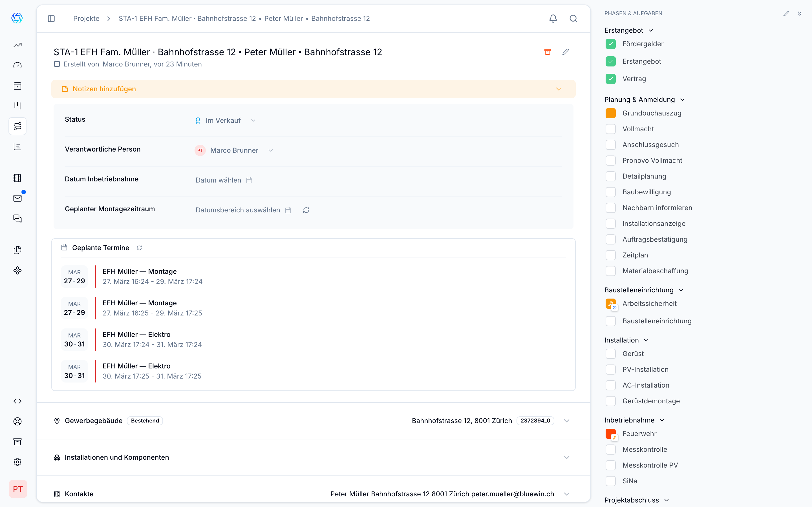This screenshot has width=812, height=507.
Task: Click the notification bell icon
Action: tap(553, 18)
